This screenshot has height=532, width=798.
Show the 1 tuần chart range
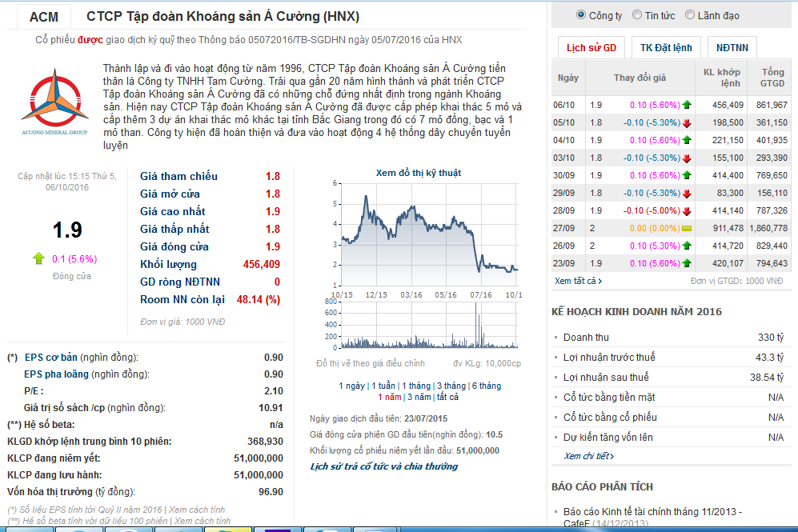point(383,386)
